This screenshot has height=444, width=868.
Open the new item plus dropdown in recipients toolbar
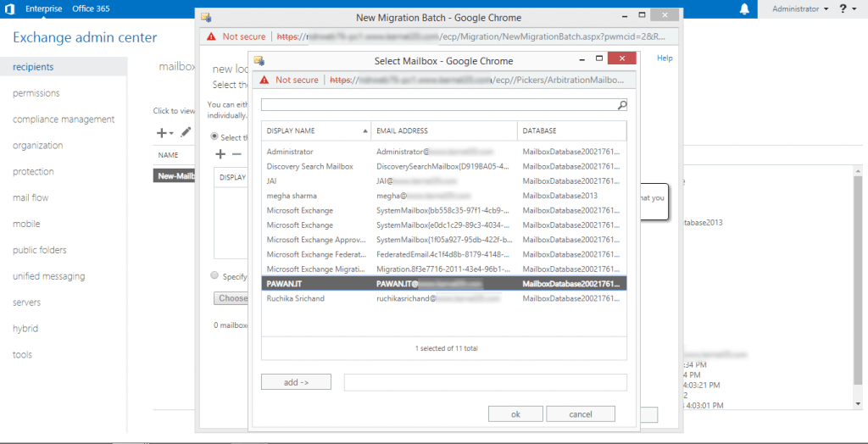click(165, 133)
